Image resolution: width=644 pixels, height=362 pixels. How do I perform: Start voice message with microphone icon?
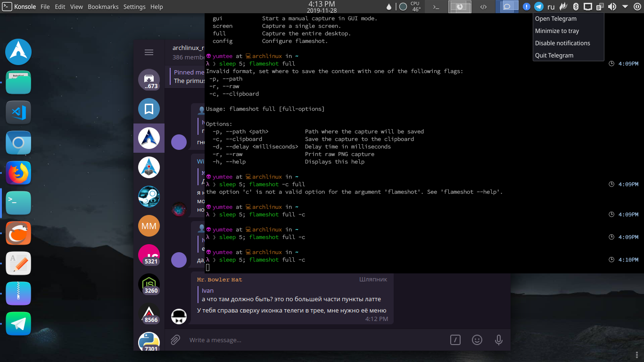coord(498,340)
